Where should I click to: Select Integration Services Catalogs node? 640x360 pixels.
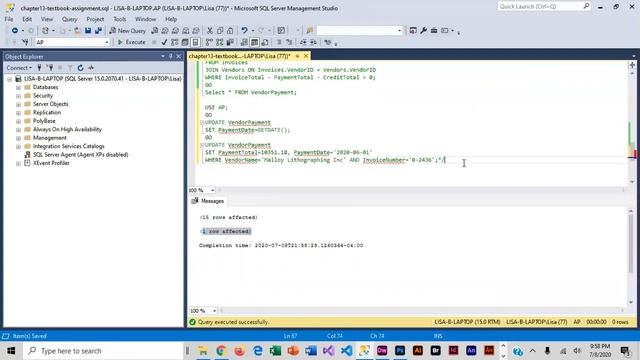pos(69,146)
